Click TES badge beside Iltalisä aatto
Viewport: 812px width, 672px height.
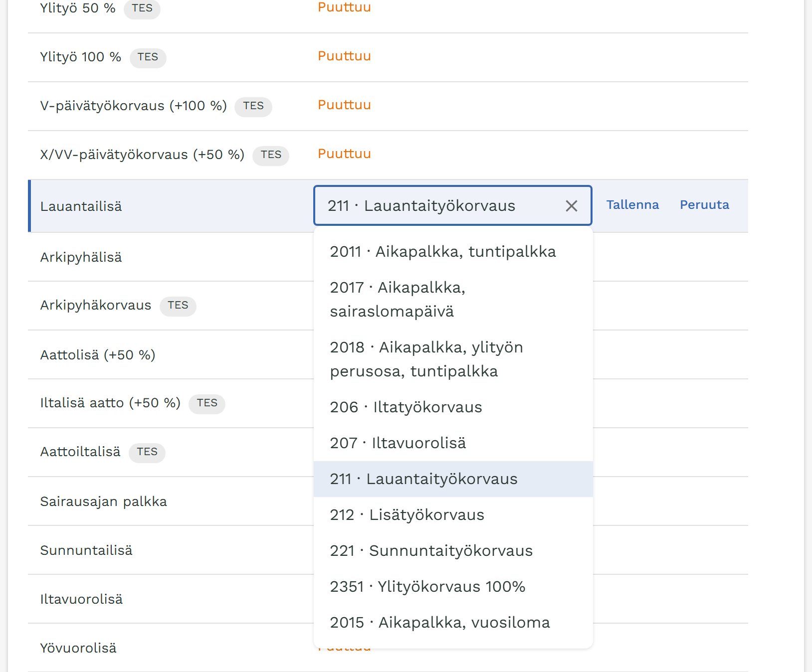207,403
